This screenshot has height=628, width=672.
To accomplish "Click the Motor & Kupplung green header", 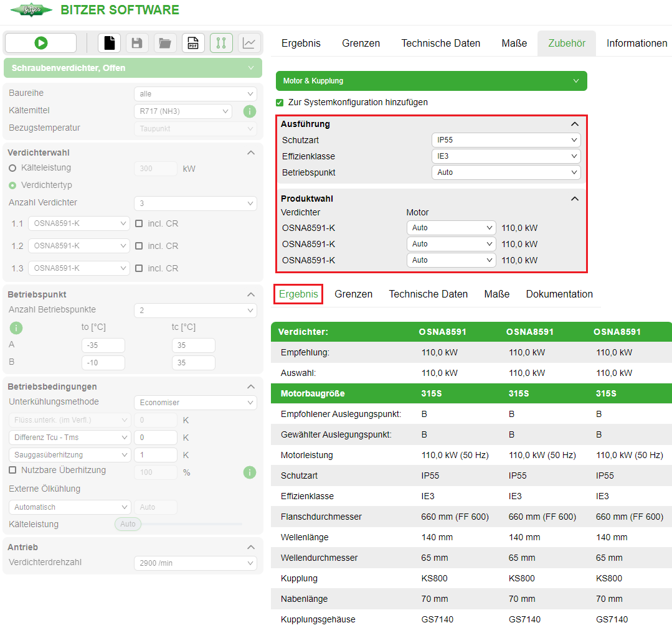I will (x=431, y=81).
